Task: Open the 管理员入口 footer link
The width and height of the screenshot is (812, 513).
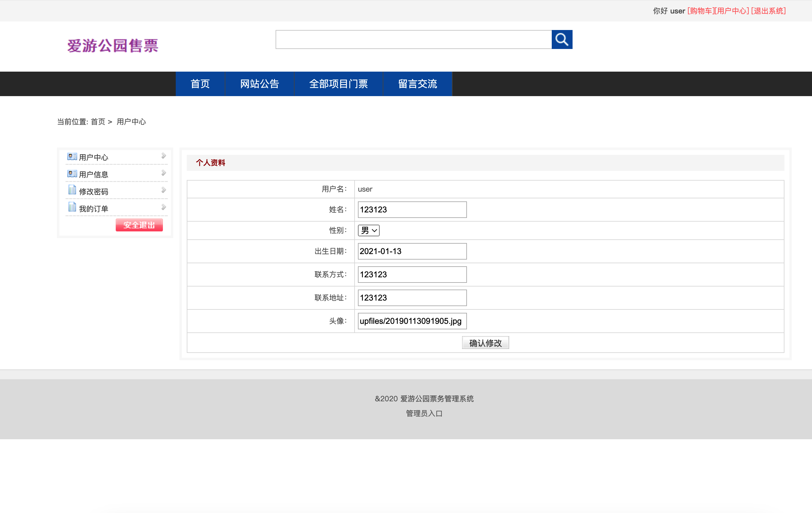Action: tap(424, 414)
